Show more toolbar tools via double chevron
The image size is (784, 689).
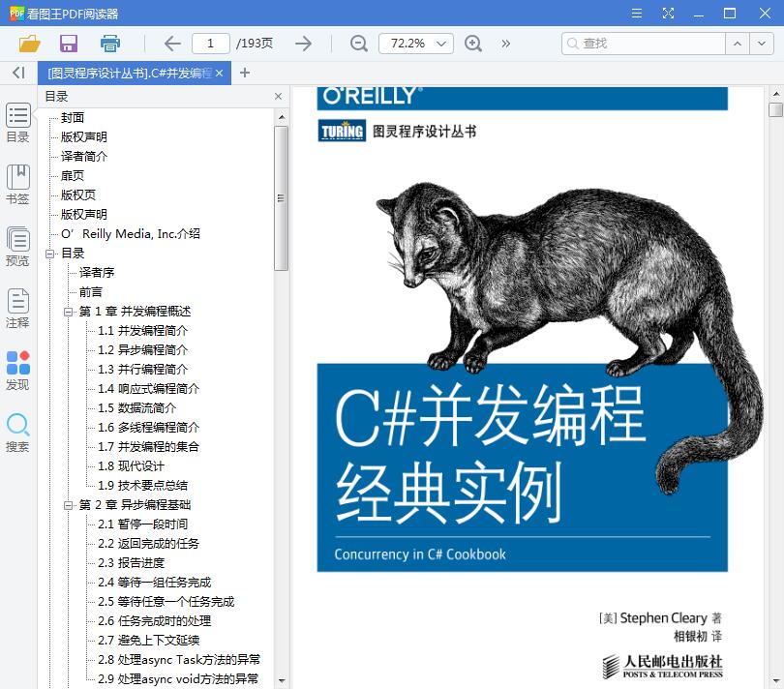pos(506,44)
